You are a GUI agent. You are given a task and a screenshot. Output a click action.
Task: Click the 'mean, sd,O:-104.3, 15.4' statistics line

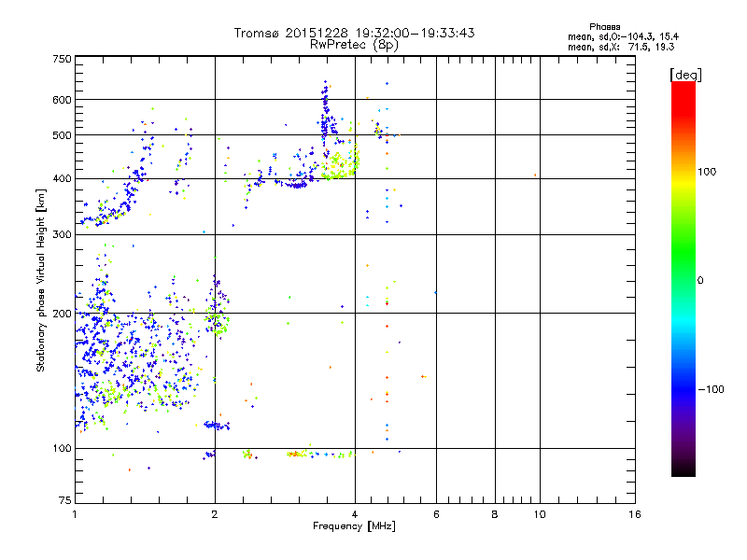click(x=623, y=36)
